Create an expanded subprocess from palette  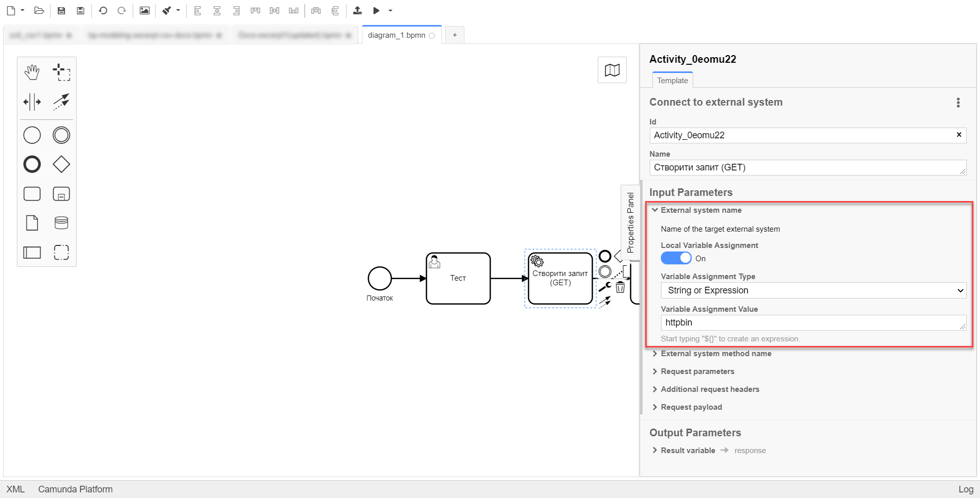coord(61,194)
